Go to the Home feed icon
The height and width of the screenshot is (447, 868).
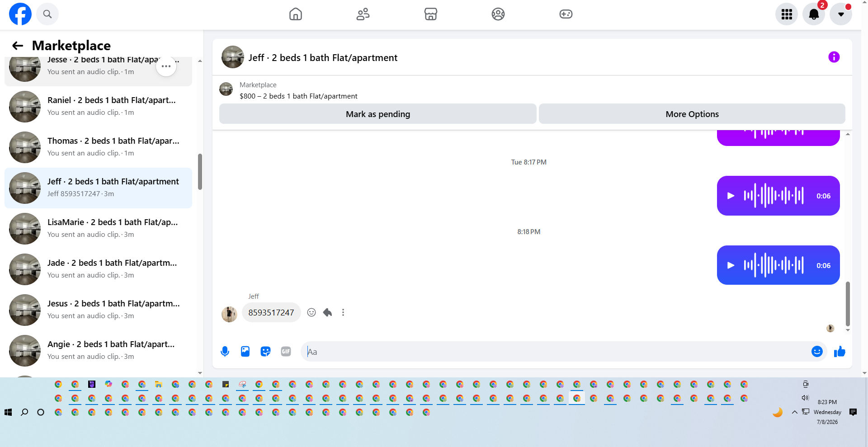pos(296,14)
